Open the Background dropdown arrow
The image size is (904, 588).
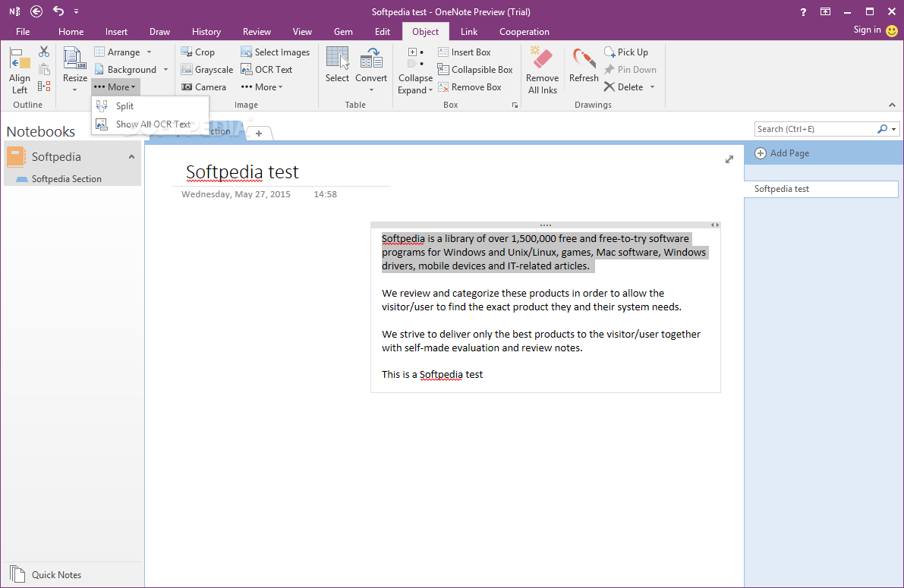pos(166,69)
